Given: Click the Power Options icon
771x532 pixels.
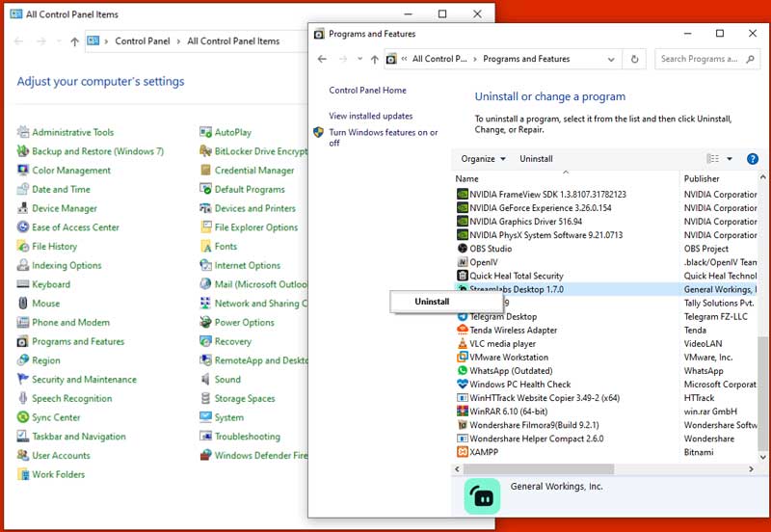Looking at the screenshot, I should pos(205,322).
